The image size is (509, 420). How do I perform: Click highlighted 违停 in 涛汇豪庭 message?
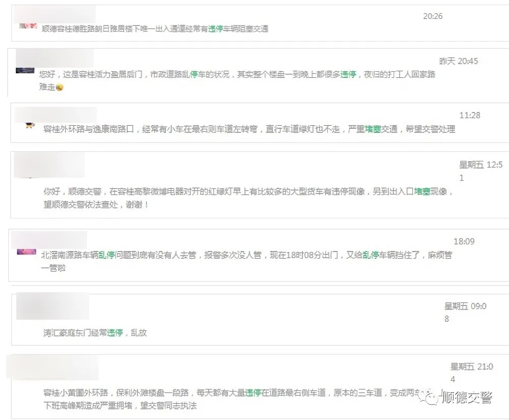pos(115,333)
